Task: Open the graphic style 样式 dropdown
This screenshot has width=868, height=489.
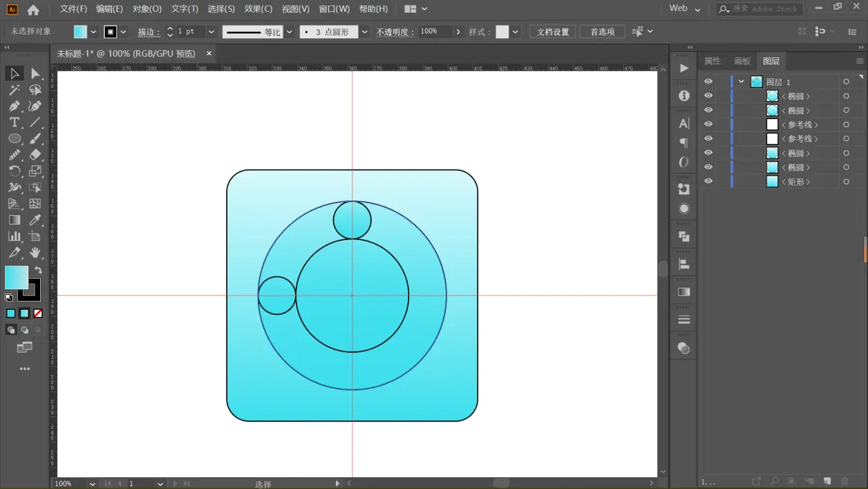Action: (515, 32)
